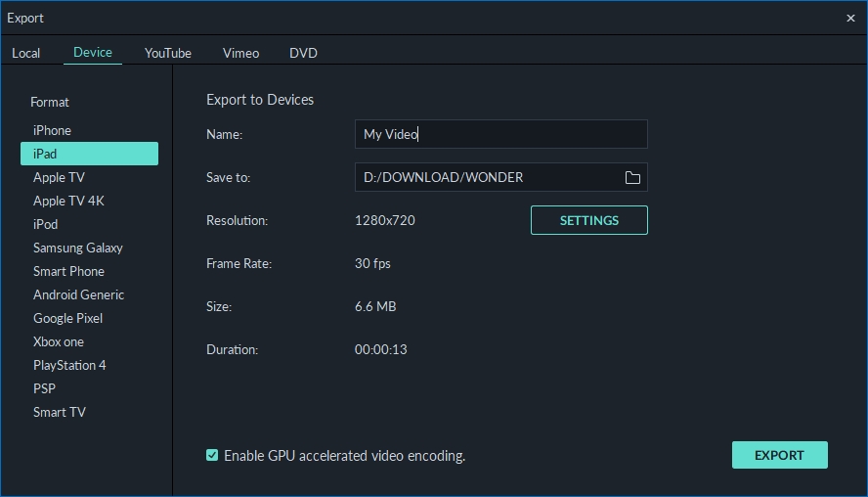
Task: Open the YouTube tab
Action: (x=168, y=53)
